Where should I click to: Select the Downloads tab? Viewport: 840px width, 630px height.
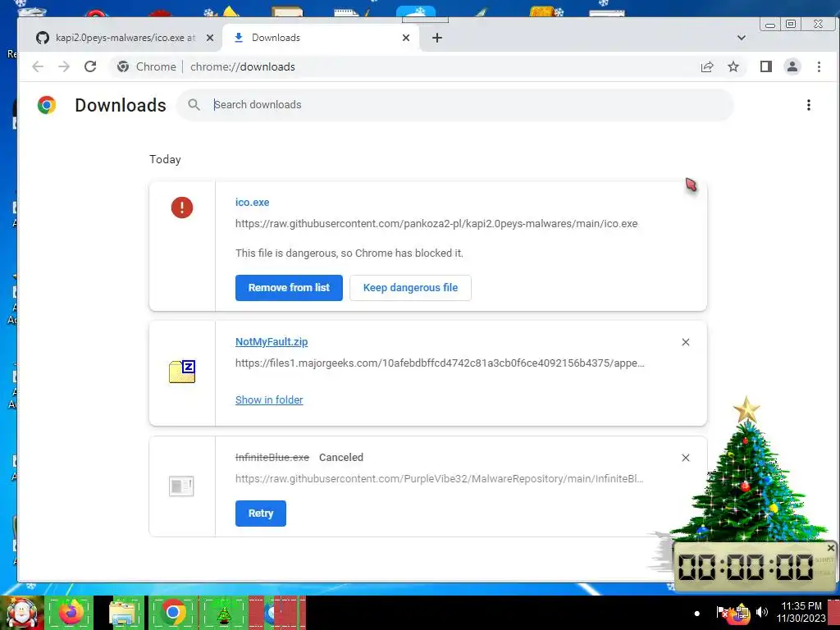321,38
